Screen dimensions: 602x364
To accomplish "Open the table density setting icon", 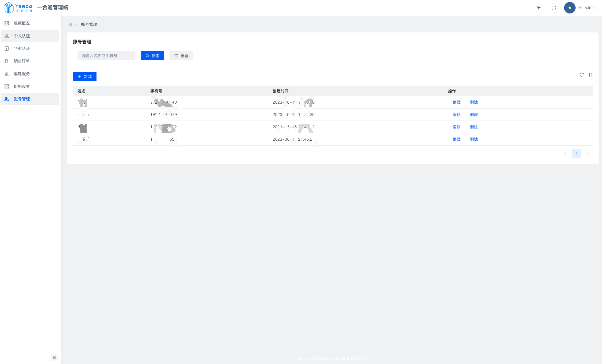I will click(x=590, y=75).
